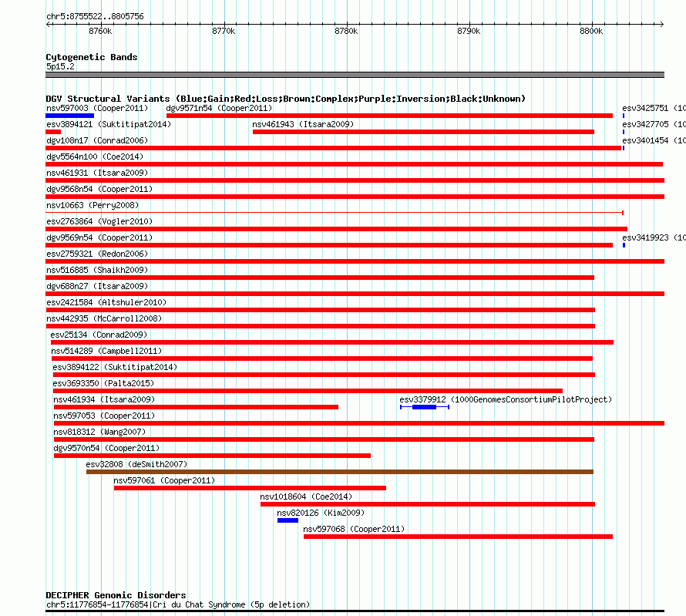Click the nsv597061 (Cooper2011) label

[164, 480]
